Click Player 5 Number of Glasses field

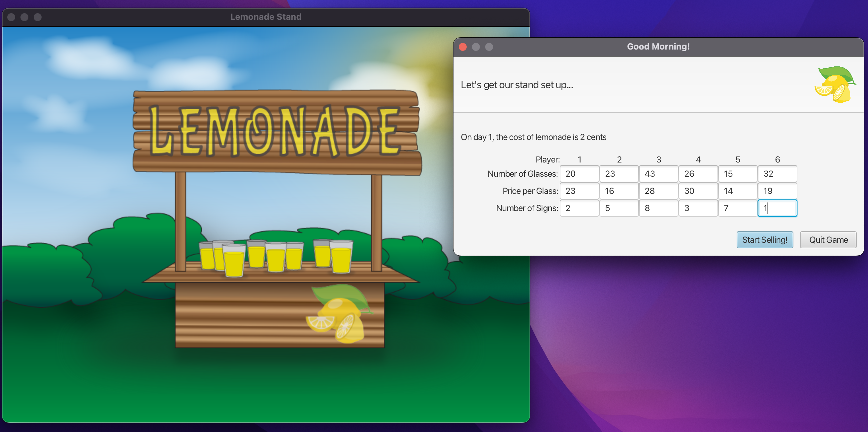pos(738,174)
